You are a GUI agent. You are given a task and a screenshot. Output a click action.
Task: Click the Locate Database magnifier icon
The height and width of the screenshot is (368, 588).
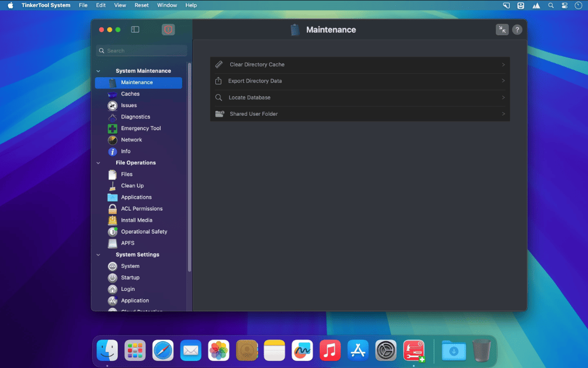218,97
